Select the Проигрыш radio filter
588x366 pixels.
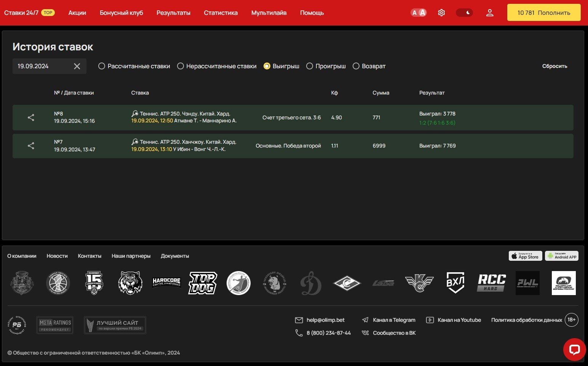310,66
